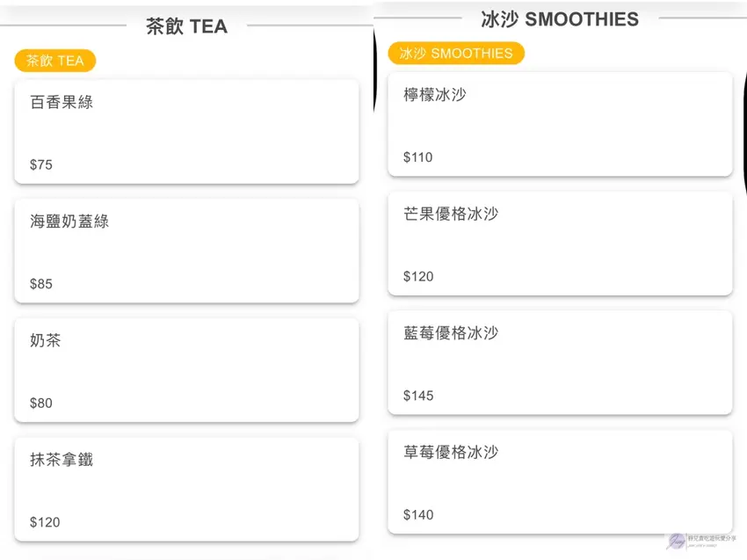Click the $145 price label
This screenshot has width=747, height=560.
[x=418, y=396]
